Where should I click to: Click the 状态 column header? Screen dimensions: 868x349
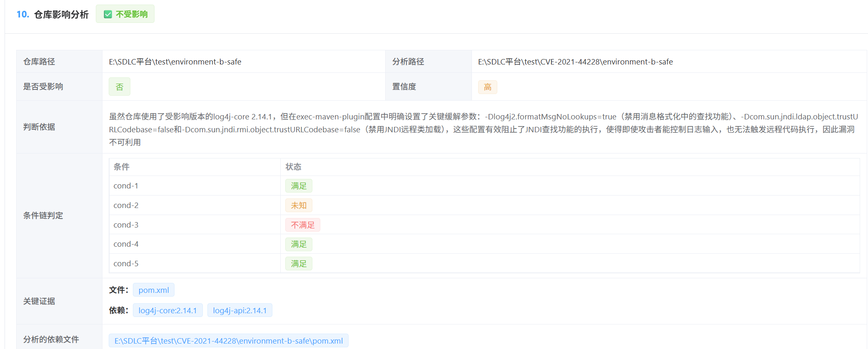pyautogui.click(x=293, y=167)
